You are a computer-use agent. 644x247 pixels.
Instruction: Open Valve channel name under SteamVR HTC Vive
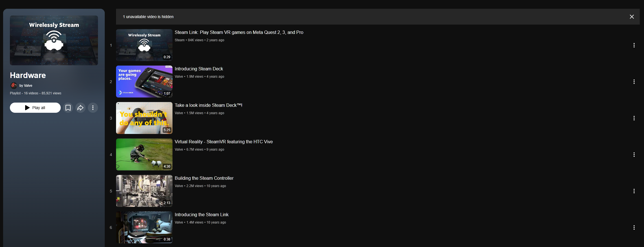point(179,149)
